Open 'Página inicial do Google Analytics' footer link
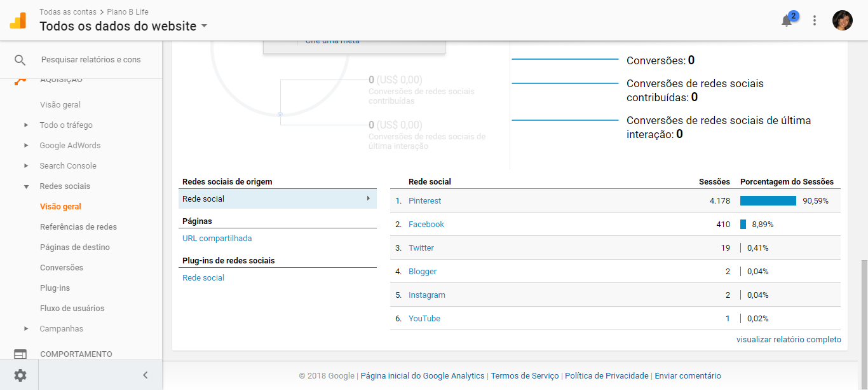The height and width of the screenshot is (390, 868). 423,376
